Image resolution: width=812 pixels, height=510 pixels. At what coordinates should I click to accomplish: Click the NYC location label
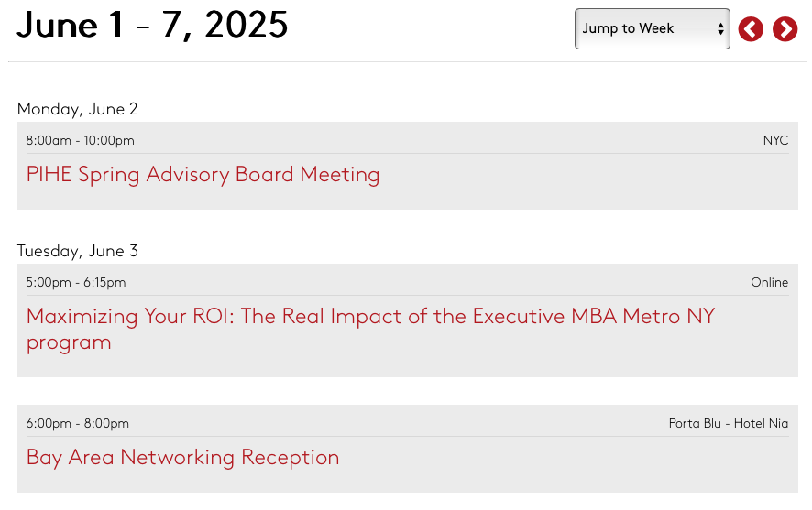[775, 141]
